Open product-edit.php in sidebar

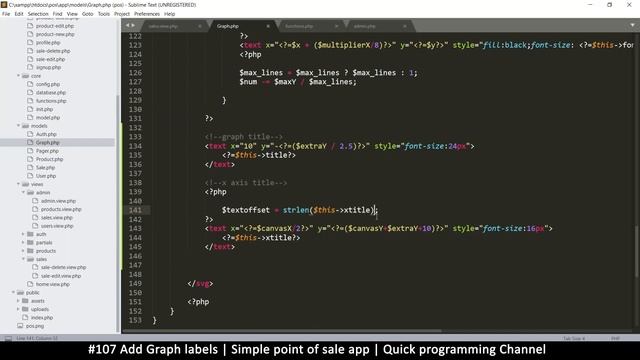[x=55, y=26]
